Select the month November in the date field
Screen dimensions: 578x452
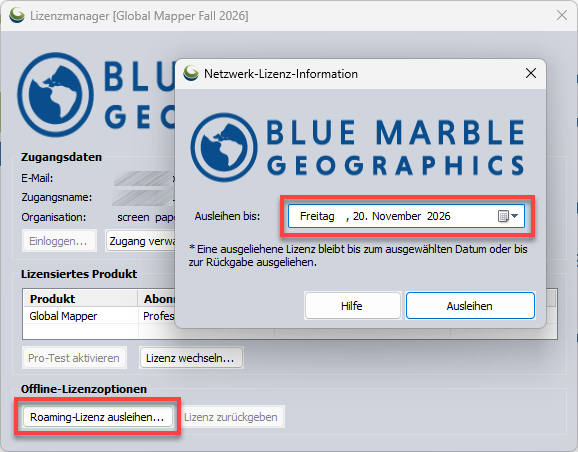point(396,216)
